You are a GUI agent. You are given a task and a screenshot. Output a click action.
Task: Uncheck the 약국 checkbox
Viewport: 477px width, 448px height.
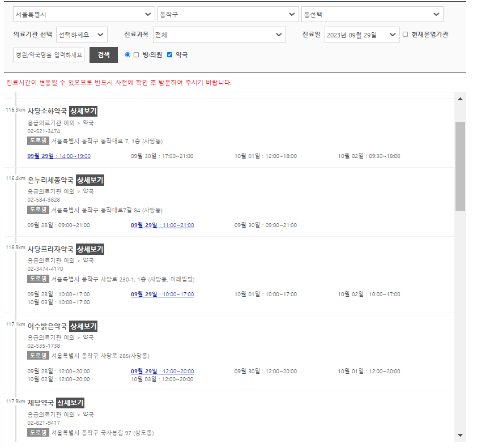pos(170,55)
